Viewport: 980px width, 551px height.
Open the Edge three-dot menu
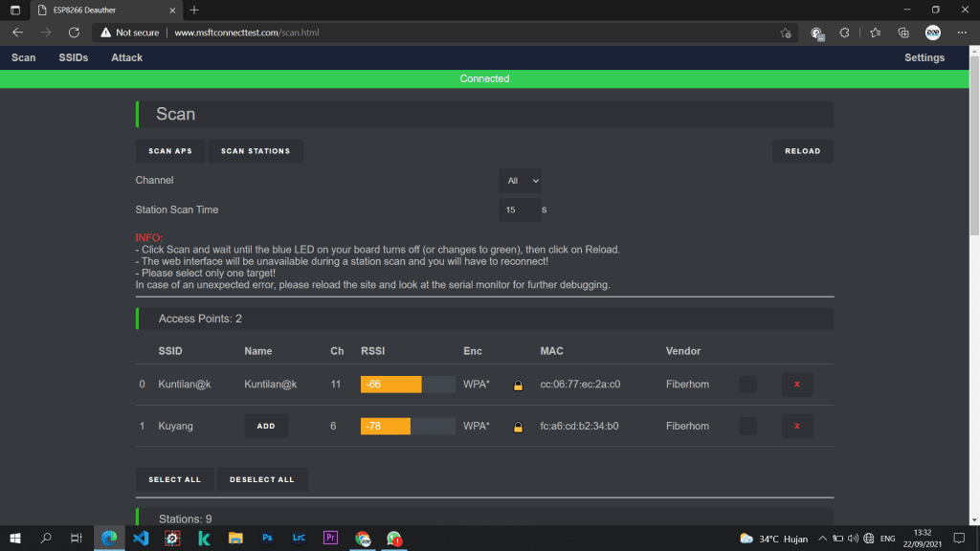pyautogui.click(x=963, y=33)
